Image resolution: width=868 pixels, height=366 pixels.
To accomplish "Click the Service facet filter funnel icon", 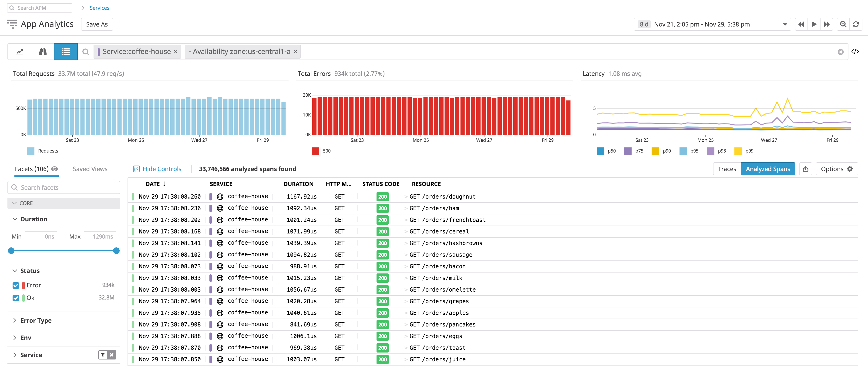I will [103, 355].
